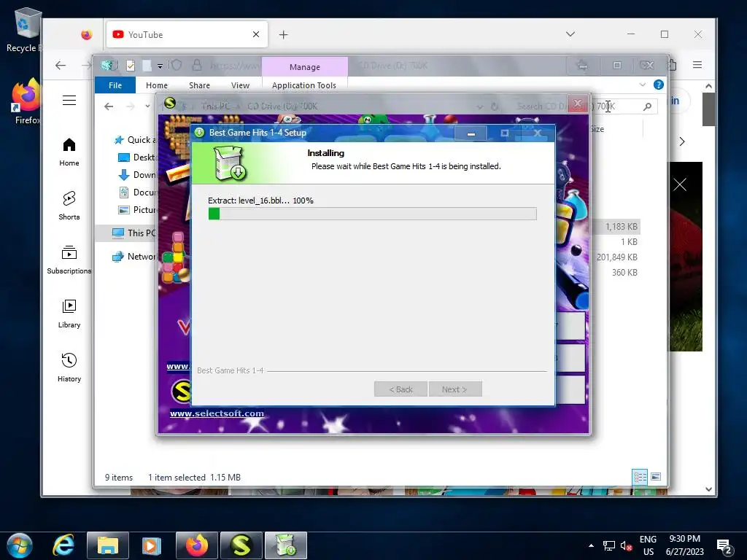The height and width of the screenshot is (560, 747).
Task: Open Application Tools ribbon tab
Action: point(304,85)
